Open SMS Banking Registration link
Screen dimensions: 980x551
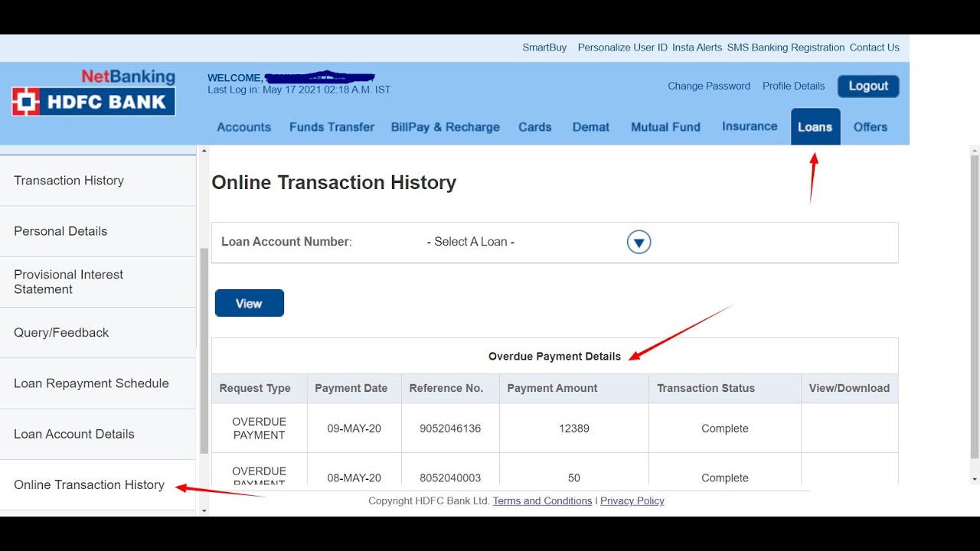click(x=786, y=47)
